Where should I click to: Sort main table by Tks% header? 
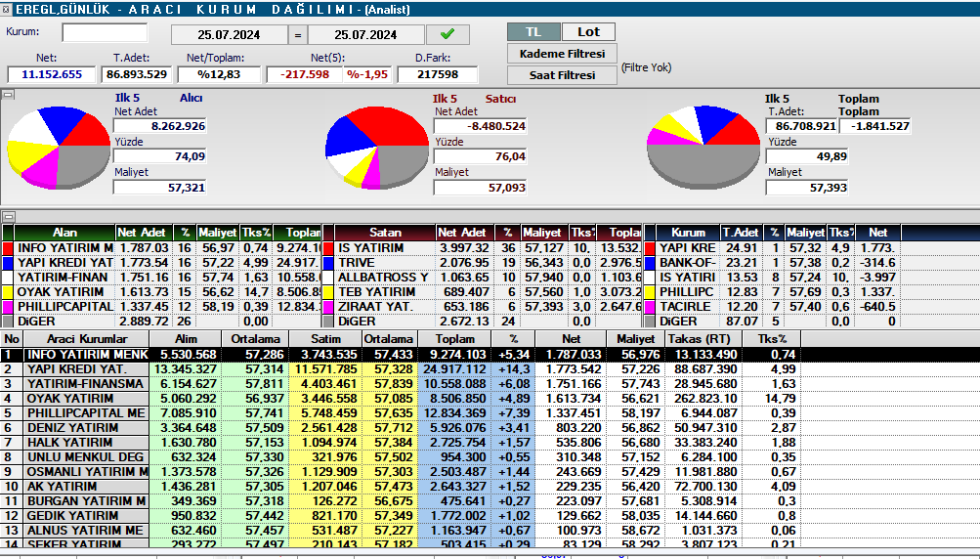point(772,339)
